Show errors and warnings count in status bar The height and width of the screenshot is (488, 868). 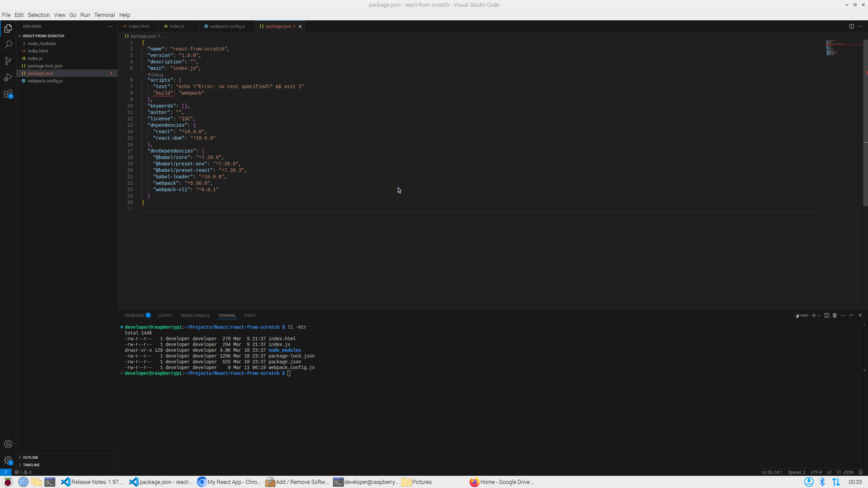pos(23,472)
